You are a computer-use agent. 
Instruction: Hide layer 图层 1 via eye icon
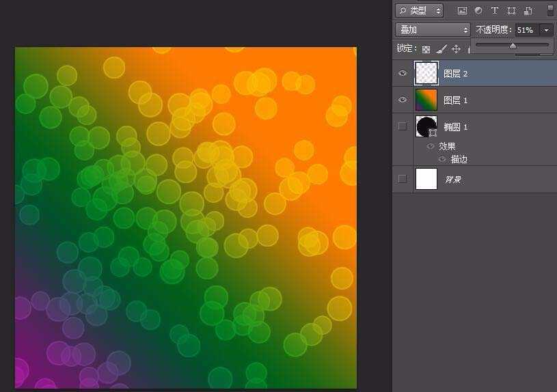[402, 100]
